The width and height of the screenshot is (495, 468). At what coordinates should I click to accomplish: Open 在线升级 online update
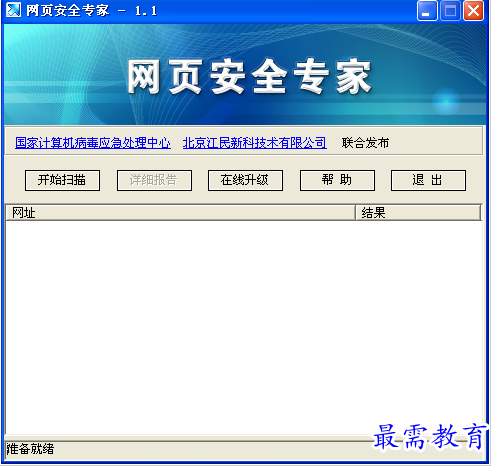point(245,180)
